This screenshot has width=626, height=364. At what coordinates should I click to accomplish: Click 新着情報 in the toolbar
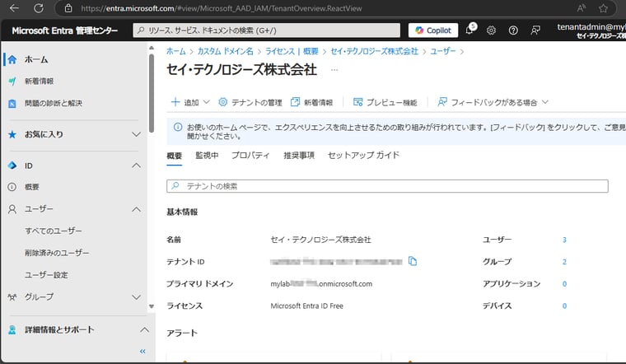click(x=312, y=102)
